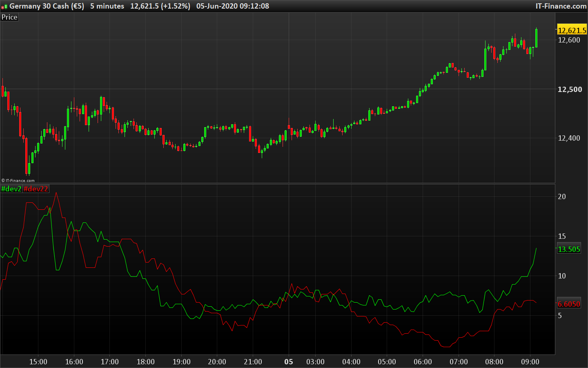The image size is (588, 368).
Task: Click the bold 05 date marker on time axis
Action: (x=289, y=362)
